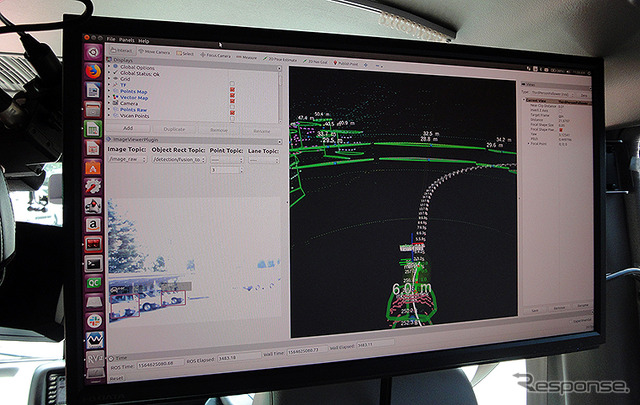
Task: Open Firefox from the Ubuntu launcher
Action: point(93,71)
